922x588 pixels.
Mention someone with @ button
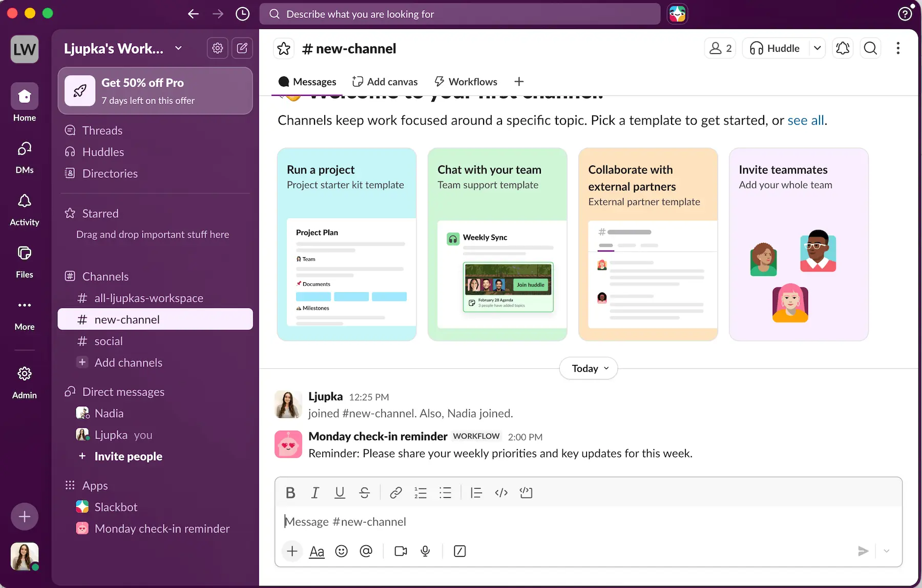pos(366,551)
